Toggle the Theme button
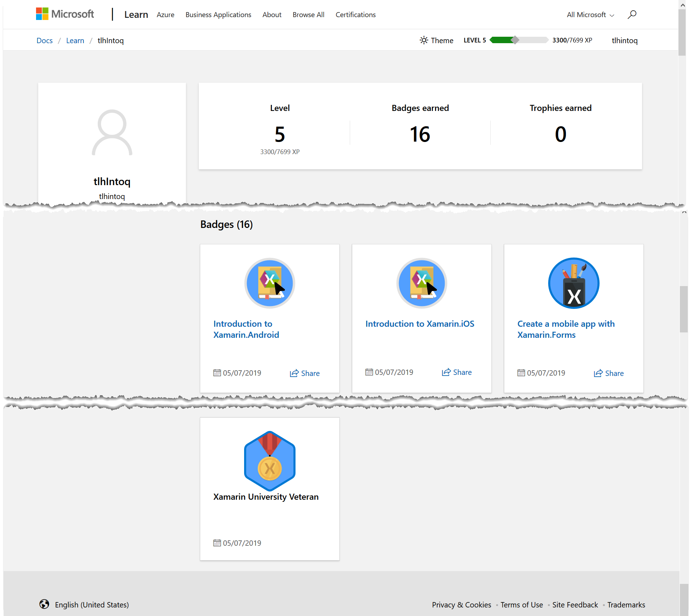 [436, 40]
